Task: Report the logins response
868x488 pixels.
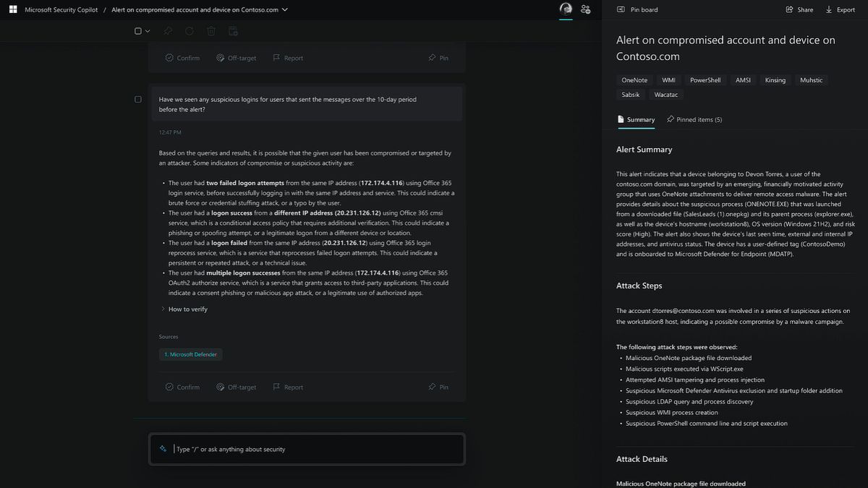Action: pos(288,387)
